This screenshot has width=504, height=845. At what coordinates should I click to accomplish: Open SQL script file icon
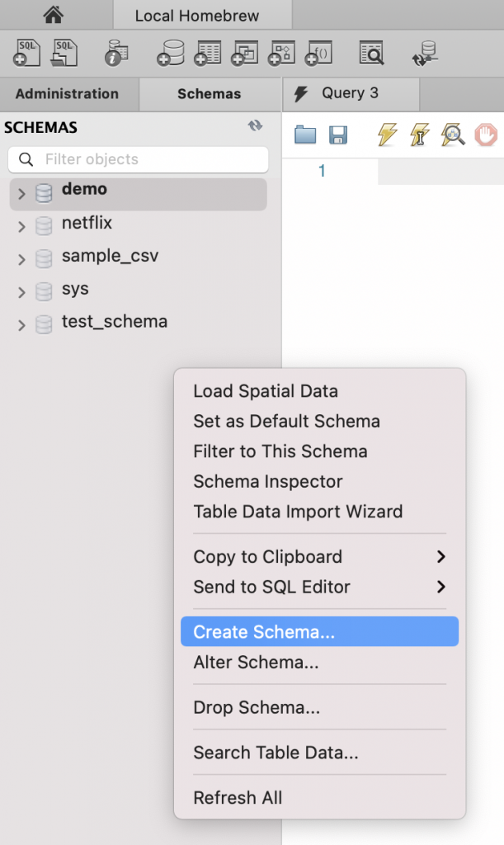click(x=64, y=53)
